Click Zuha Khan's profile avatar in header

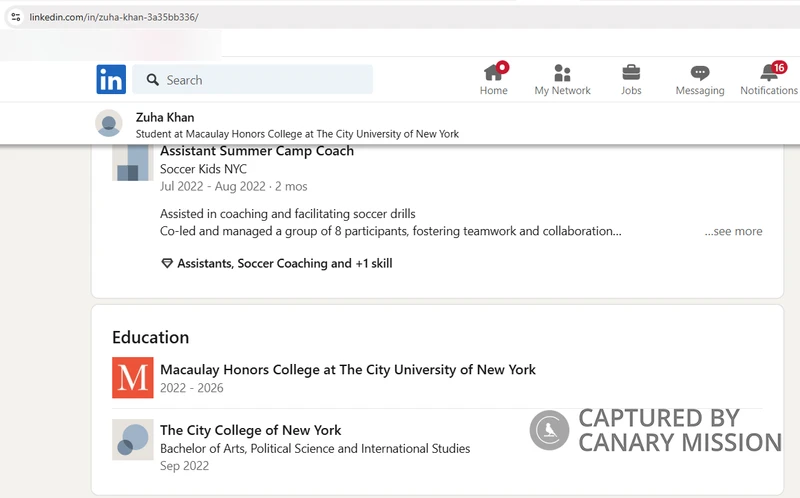(x=109, y=124)
